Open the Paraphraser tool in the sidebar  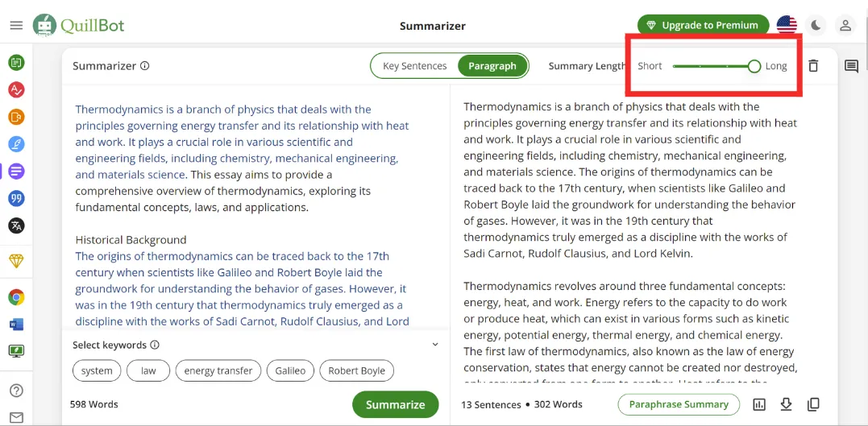tap(16, 63)
